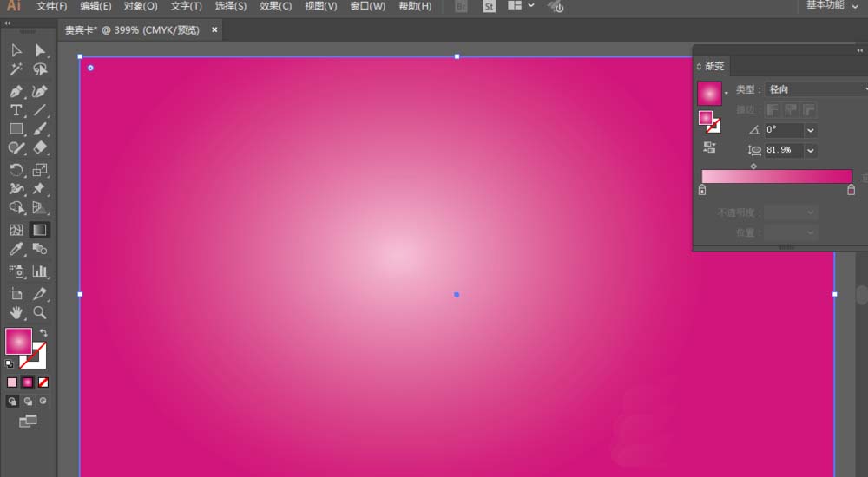
Task: Select the Line Segment tool
Action: [x=40, y=110]
